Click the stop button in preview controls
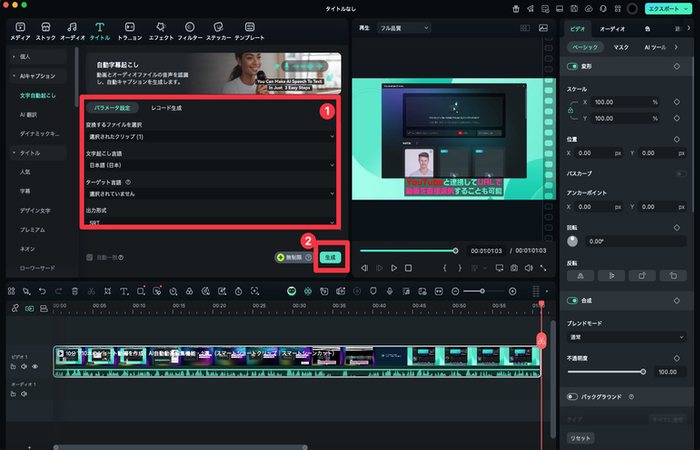This screenshot has height=450, width=700. tap(408, 268)
